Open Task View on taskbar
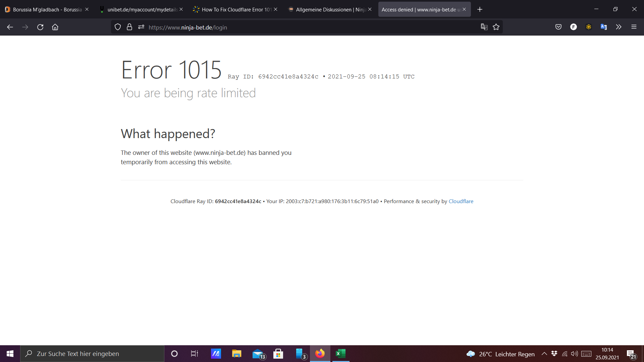The width and height of the screenshot is (644, 362). point(195,354)
